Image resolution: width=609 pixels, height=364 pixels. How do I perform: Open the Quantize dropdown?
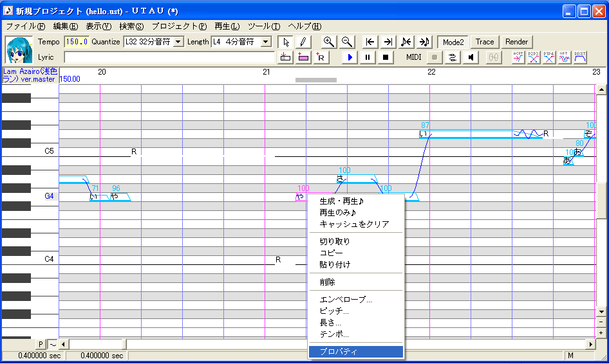tap(178, 42)
